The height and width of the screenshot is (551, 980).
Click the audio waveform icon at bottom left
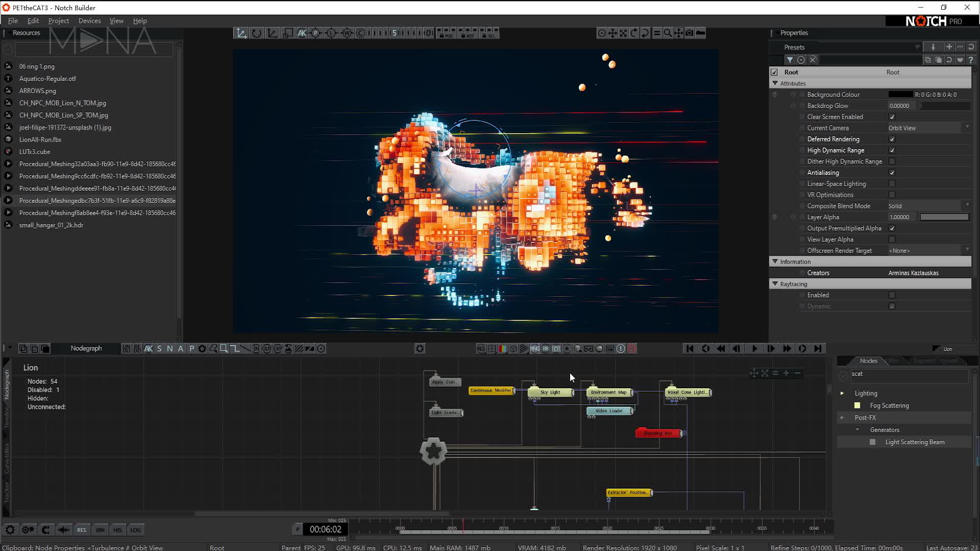pyautogui.click(x=63, y=530)
